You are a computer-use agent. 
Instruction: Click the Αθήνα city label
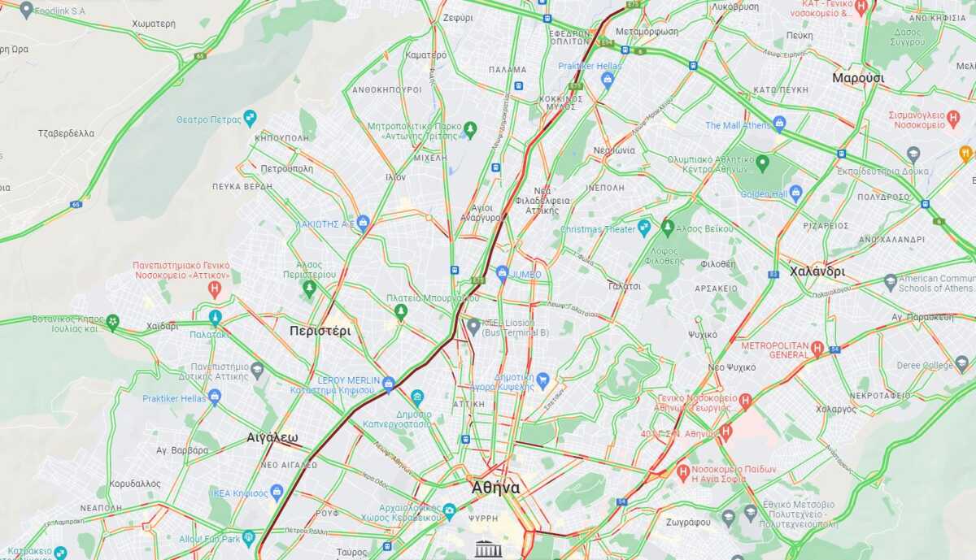point(495,488)
